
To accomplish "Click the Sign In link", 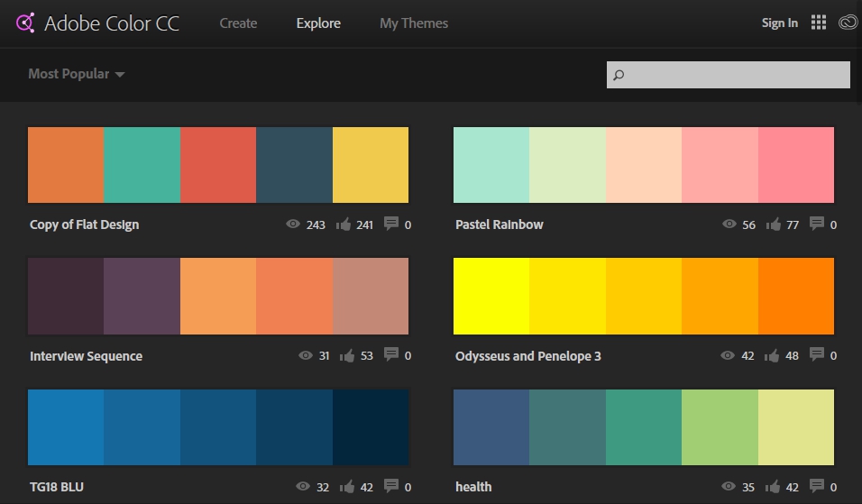I will coord(779,23).
